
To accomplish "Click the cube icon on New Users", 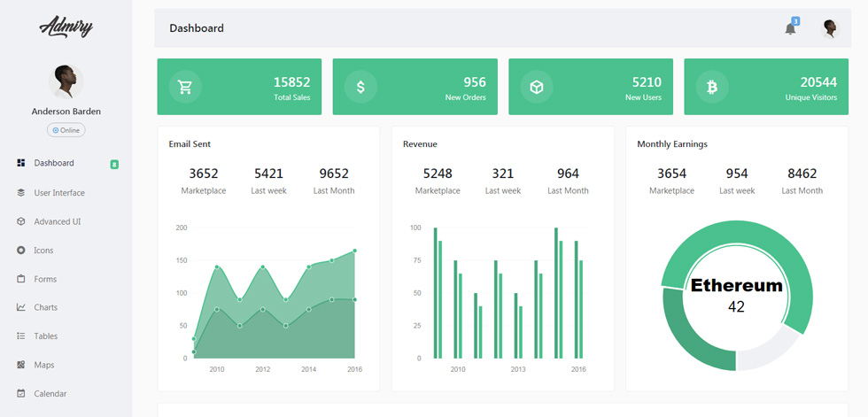I will click(537, 87).
